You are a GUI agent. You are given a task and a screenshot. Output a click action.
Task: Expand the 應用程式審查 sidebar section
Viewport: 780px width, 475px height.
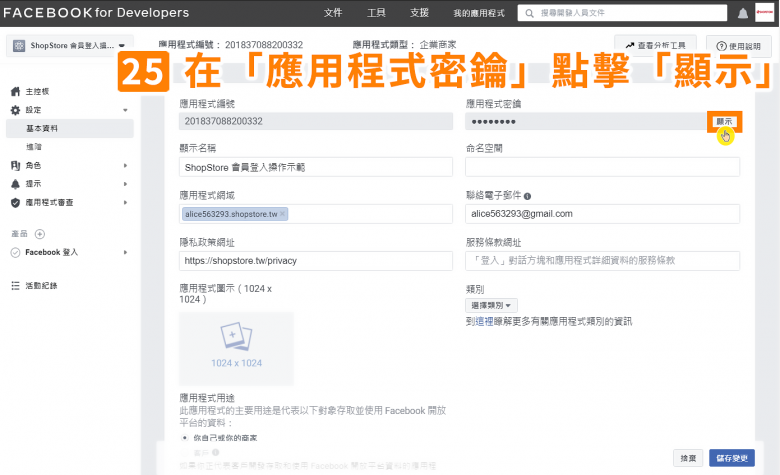tap(125, 202)
